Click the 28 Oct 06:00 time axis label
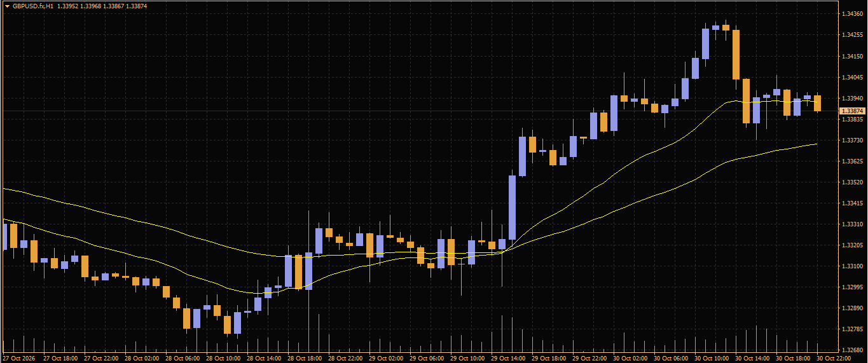 point(183,359)
